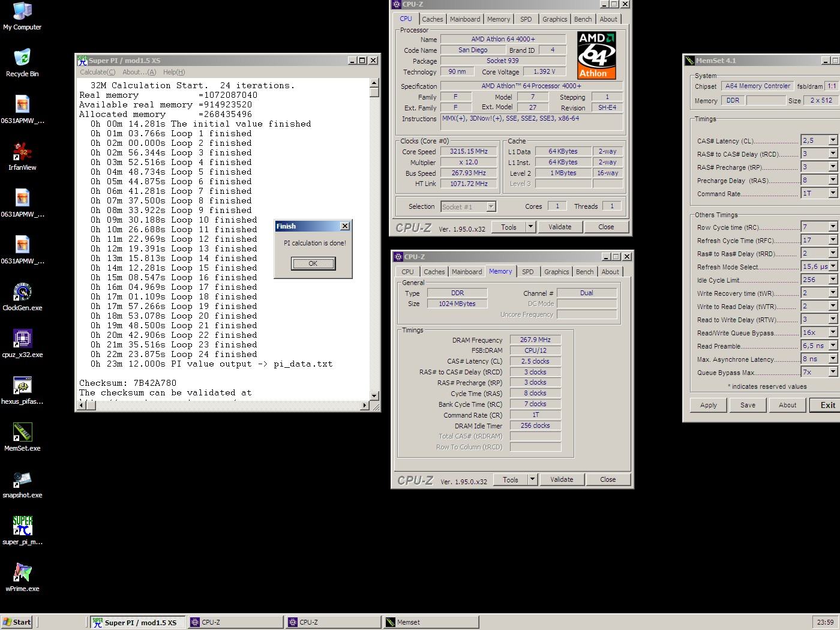The height and width of the screenshot is (630, 840).
Task: Open Command Rate dropdown in MemSet
Action: point(833,193)
